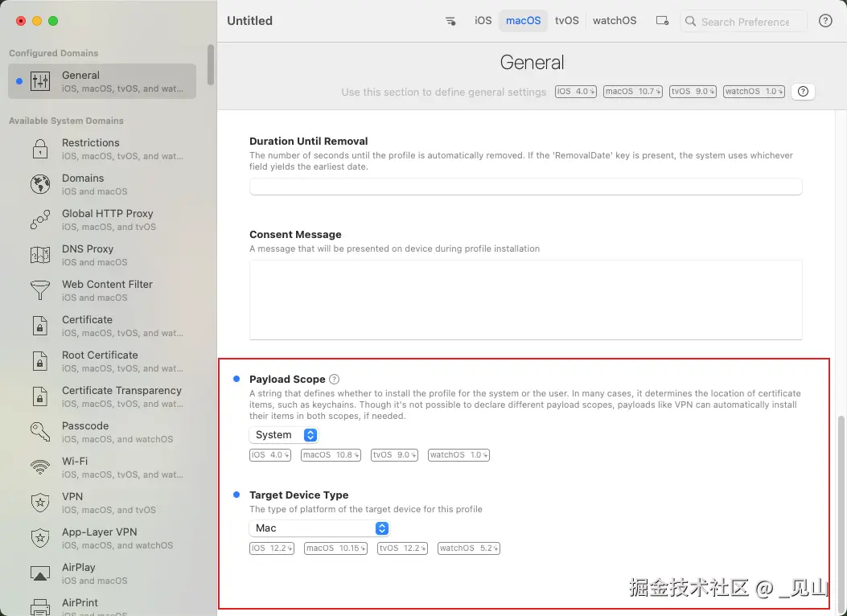The width and height of the screenshot is (847, 616).
Task: Select the Global HTTP Proxy icon
Action: point(40,220)
